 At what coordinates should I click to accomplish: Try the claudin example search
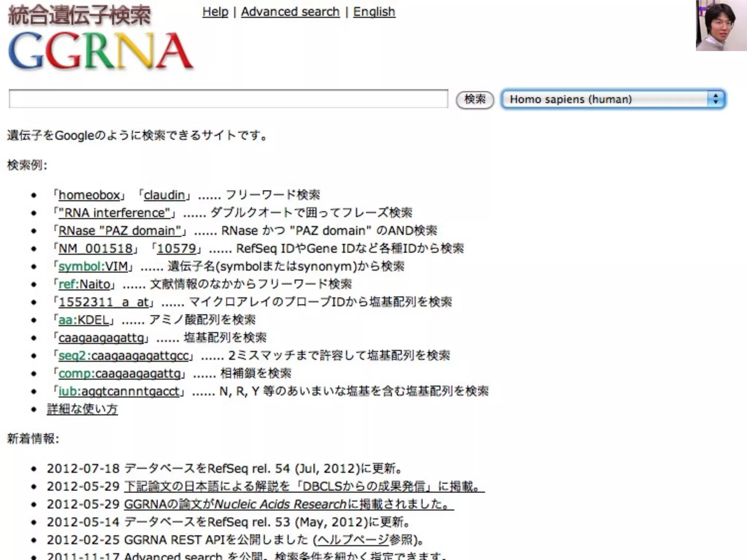[164, 195]
